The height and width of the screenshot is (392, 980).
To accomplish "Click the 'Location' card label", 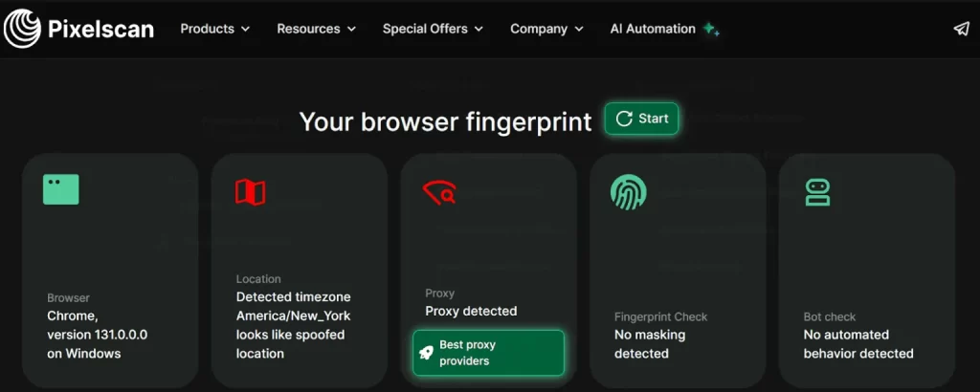I will tap(258, 279).
